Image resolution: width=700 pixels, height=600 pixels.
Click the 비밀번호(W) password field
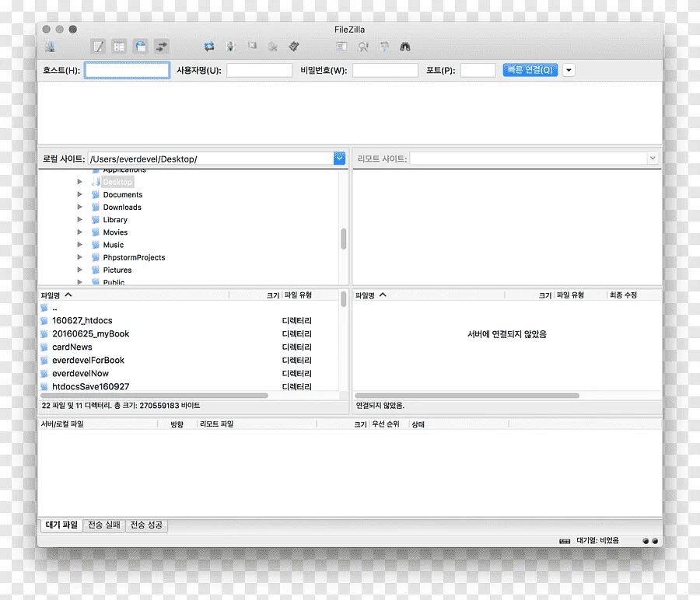coord(385,70)
